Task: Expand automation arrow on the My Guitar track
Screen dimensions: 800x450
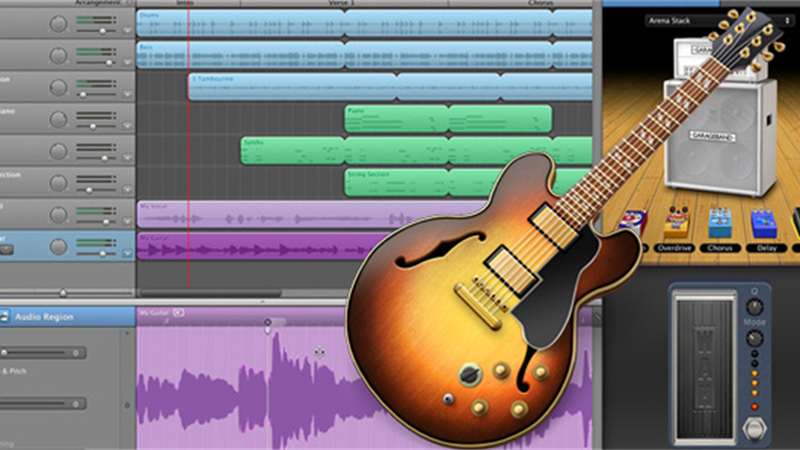Action: (x=127, y=253)
